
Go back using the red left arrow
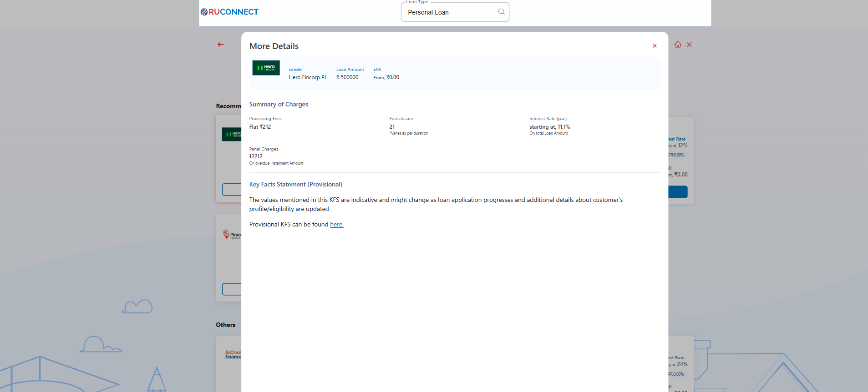221,45
